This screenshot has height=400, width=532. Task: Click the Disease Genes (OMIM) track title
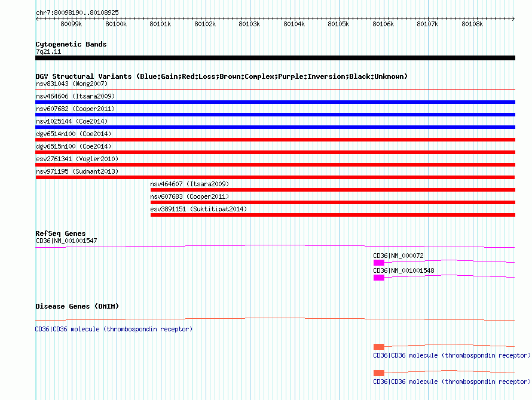[x=77, y=306]
